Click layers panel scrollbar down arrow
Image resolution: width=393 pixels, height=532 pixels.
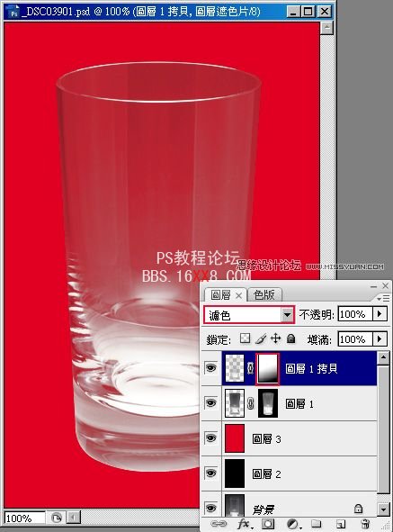383,509
